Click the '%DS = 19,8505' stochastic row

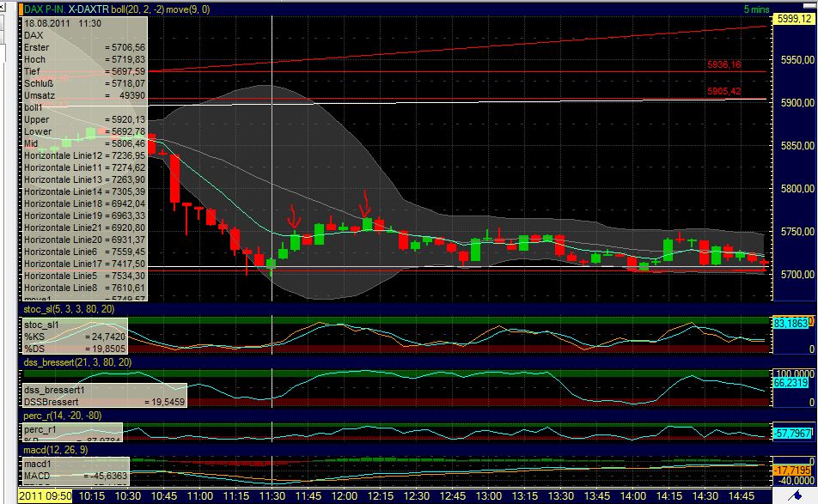point(75,349)
